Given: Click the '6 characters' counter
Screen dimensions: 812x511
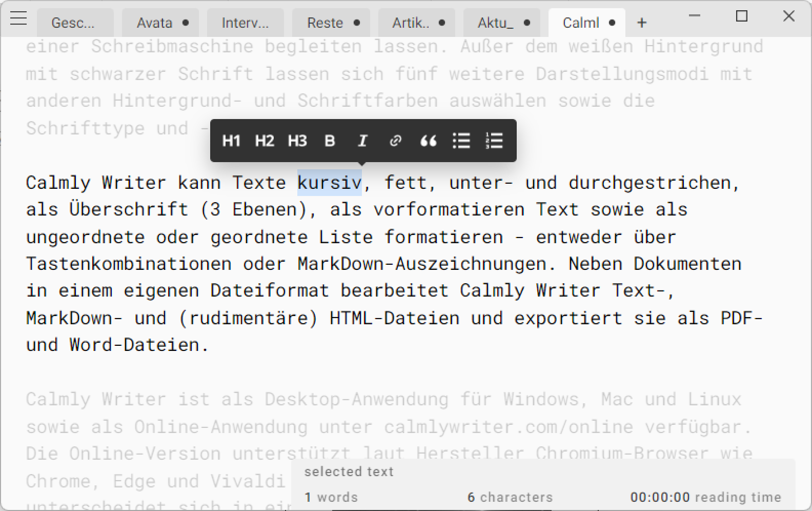Looking at the screenshot, I should coord(510,497).
